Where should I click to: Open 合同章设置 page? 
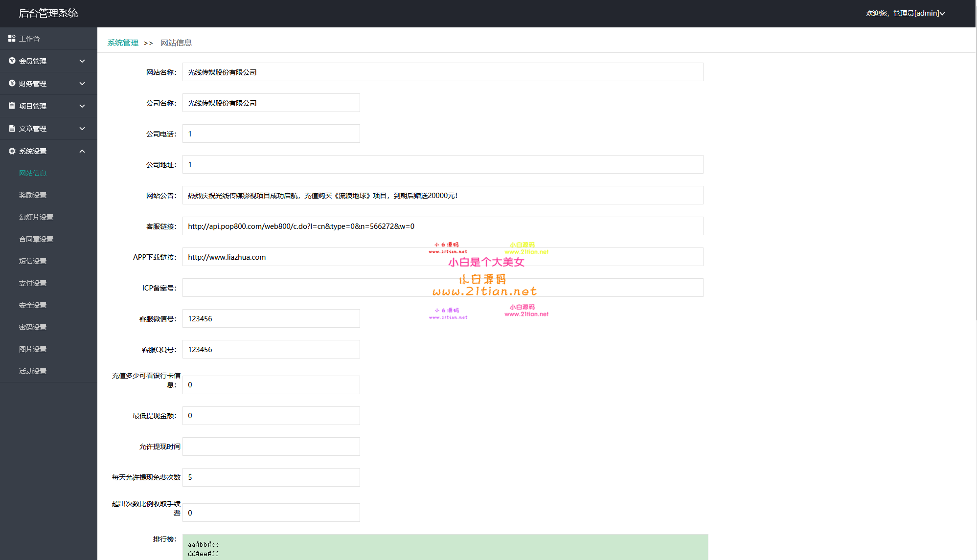36,239
